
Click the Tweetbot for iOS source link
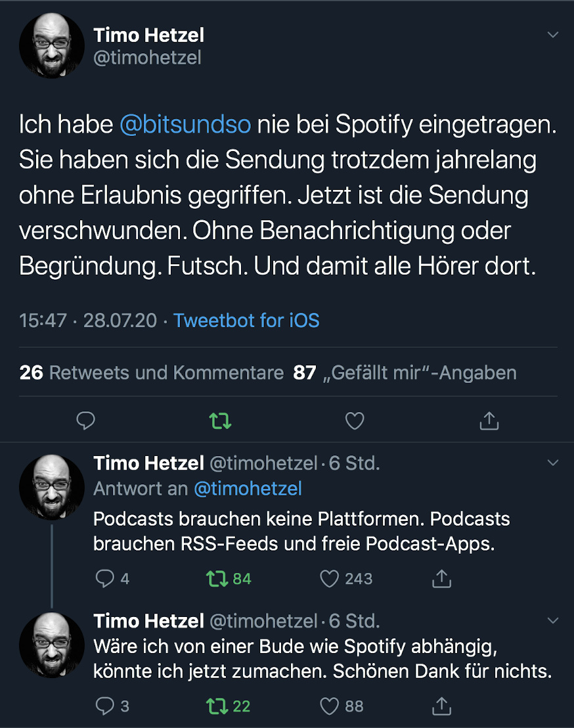(x=246, y=320)
